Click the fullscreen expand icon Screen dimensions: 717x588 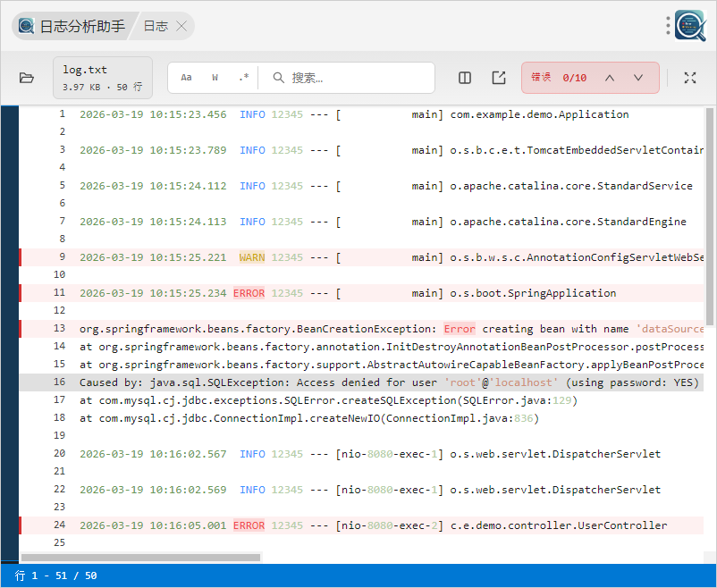point(690,78)
